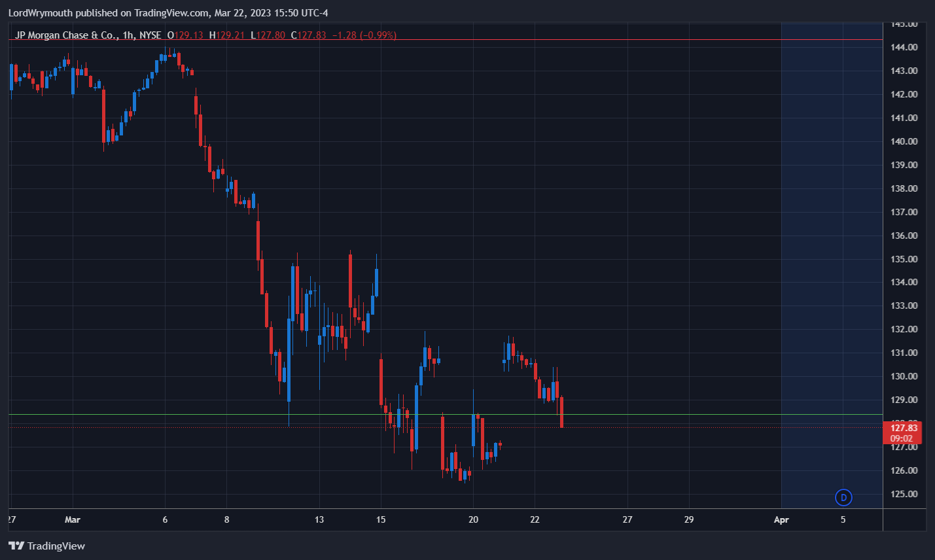Click the 131.00 price axis label

pyautogui.click(x=904, y=353)
